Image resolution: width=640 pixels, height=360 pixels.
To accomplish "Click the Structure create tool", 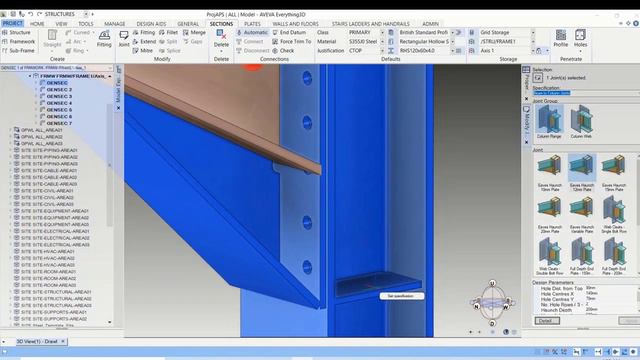I will (x=17, y=32).
